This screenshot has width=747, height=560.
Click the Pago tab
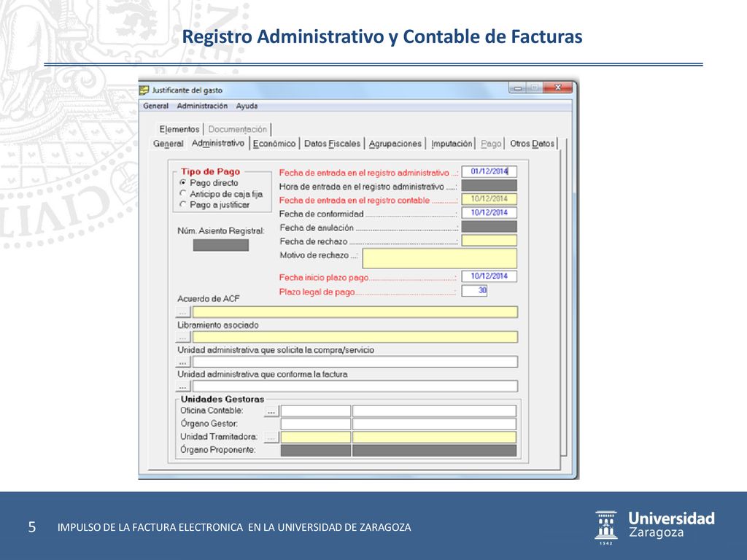491,144
